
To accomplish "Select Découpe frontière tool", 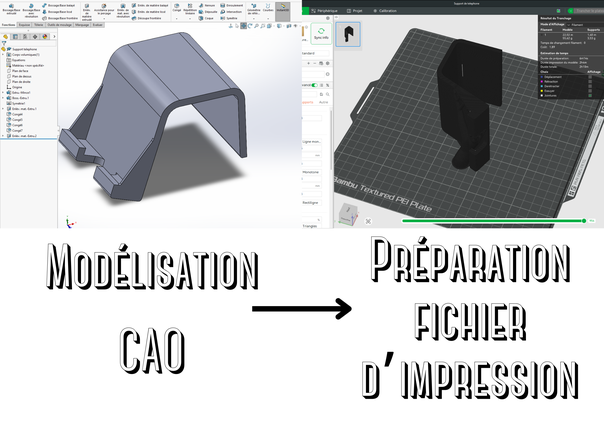I will pyautogui.click(x=146, y=18).
